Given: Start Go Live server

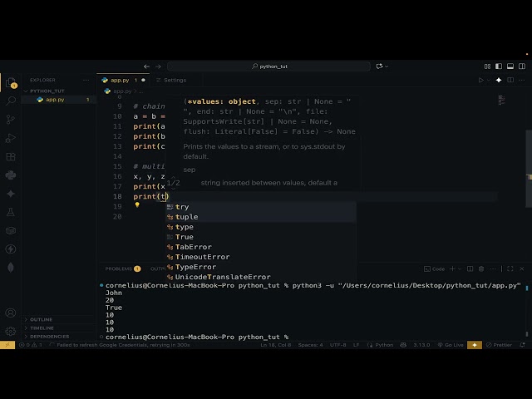Looking at the screenshot, I should coord(451,345).
